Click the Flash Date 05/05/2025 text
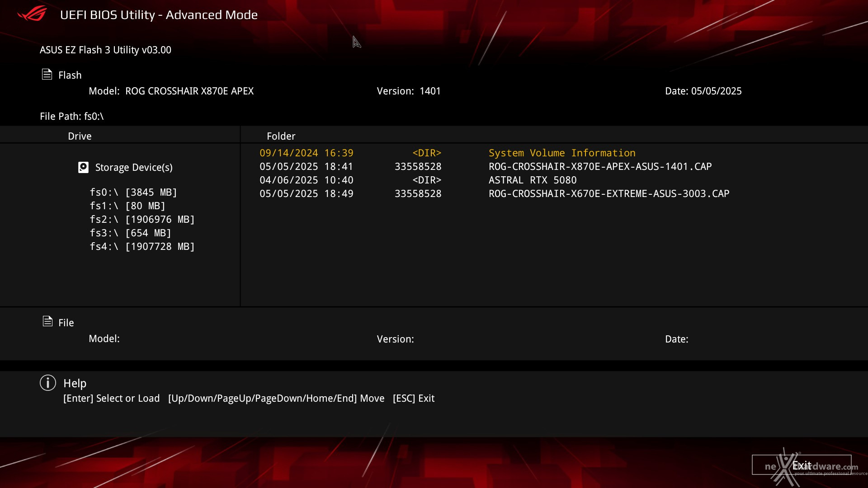 click(703, 91)
